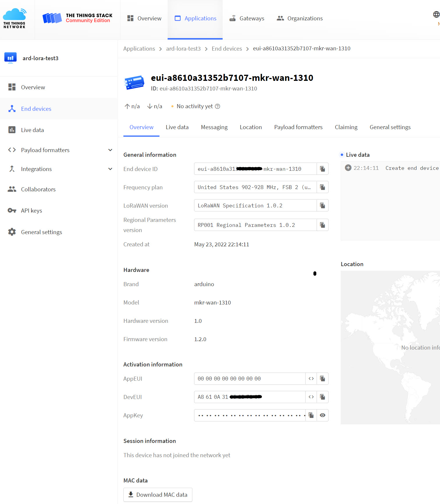Click the End device ID field

[x=256, y=169]
